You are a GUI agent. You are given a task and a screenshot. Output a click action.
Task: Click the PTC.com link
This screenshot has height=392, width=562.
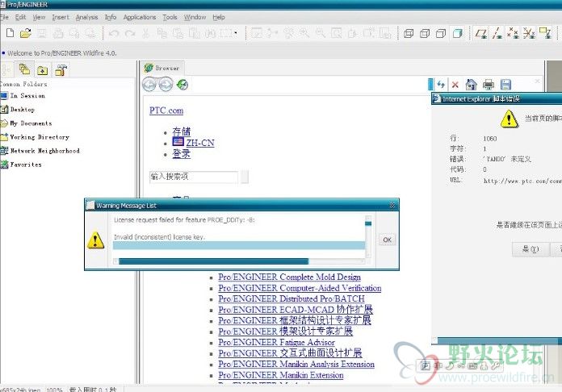point(166,111)
